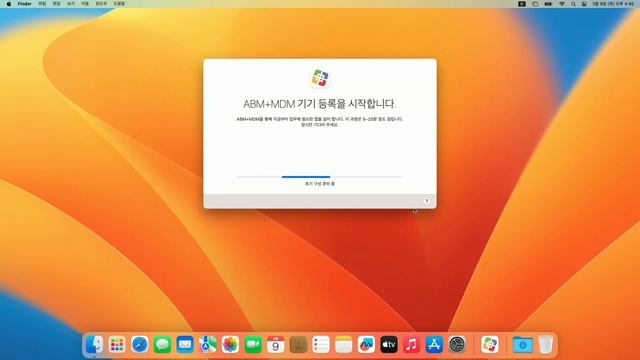This screenshot has height=360, width=640.
Task: Open the Contacts app
Action: pos(298,345)
